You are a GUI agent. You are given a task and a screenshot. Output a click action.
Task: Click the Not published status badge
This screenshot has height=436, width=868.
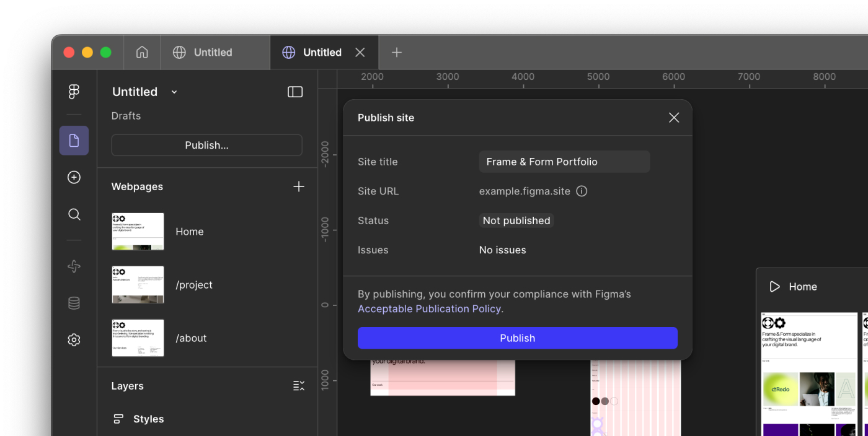516,220
